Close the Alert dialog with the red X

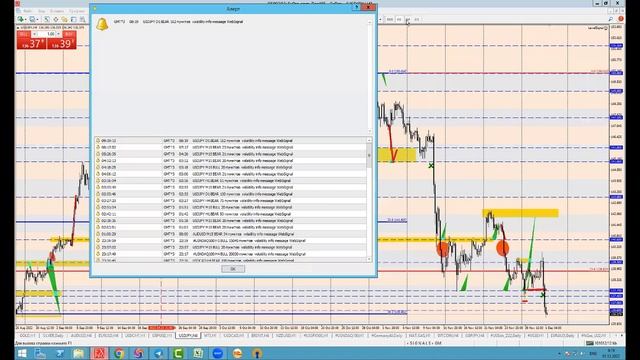[x=368, y=7]
